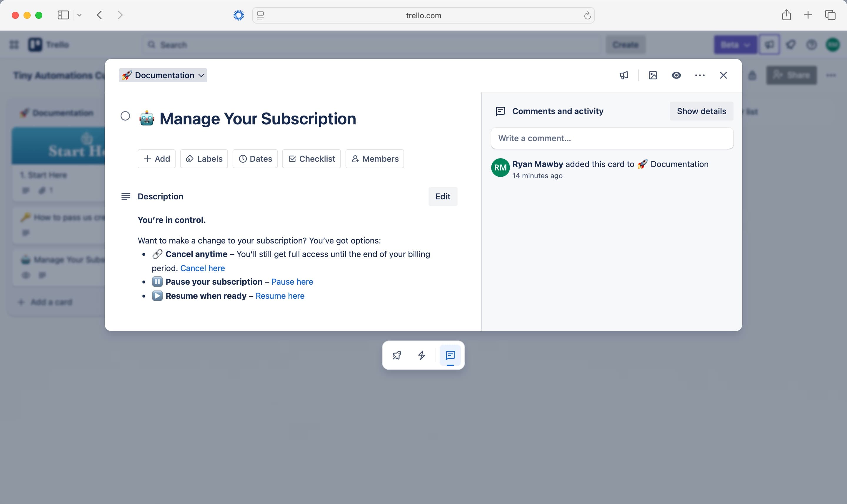This screenshot has height=504, width=847.
Task: Open the card cover image icon
Action: coord(653,75)
